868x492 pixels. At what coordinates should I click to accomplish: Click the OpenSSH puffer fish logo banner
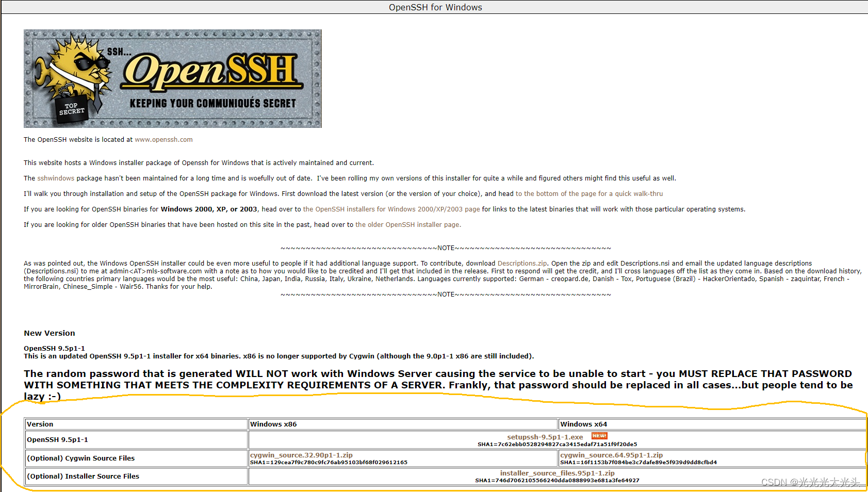pos(172,78)
